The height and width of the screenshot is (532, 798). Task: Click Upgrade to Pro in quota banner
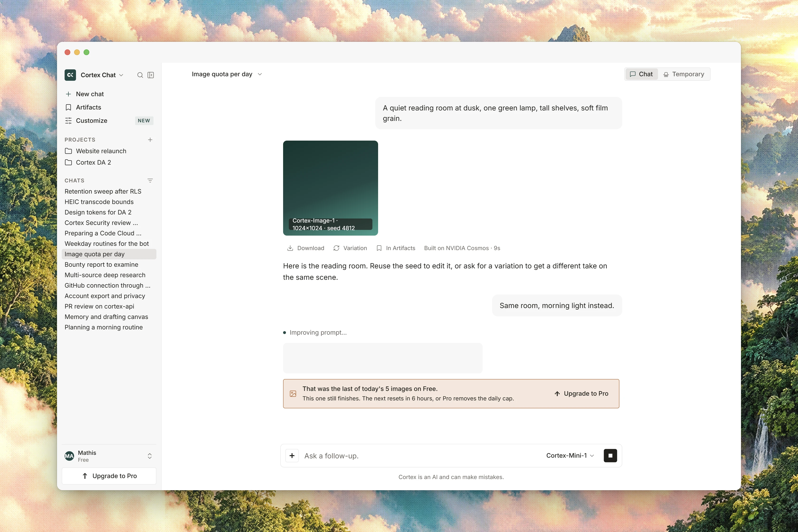pos(581,394)
